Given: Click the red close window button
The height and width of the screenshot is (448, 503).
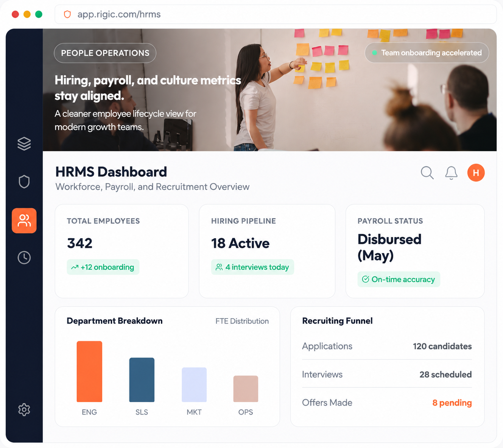Looking at the screenshot, I should pos(16,14).
